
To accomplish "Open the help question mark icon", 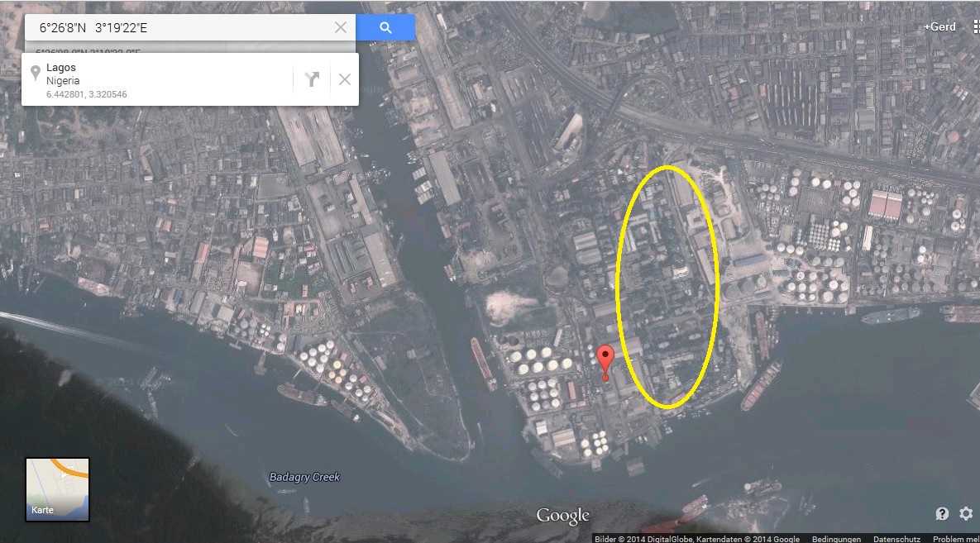I will (x=942, y=514).
